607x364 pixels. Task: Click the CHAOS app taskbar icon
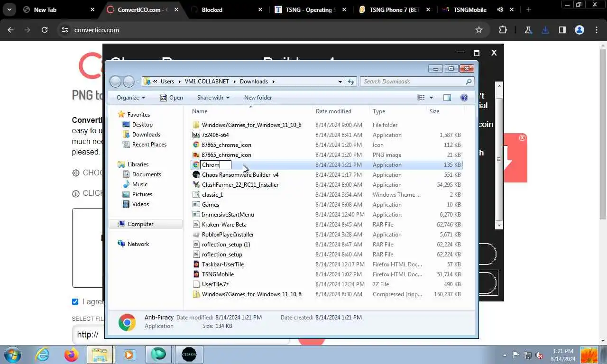point(189,355)
